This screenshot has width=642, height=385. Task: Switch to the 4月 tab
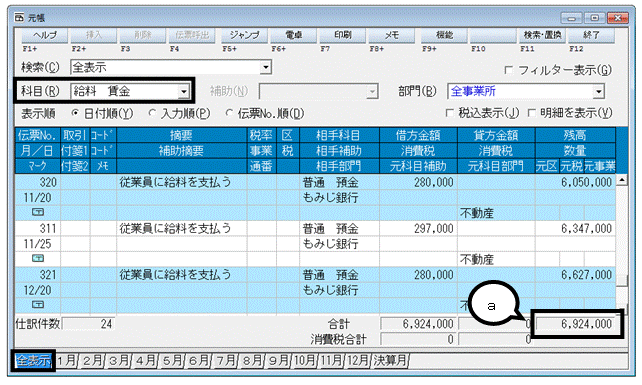(146, 361)
